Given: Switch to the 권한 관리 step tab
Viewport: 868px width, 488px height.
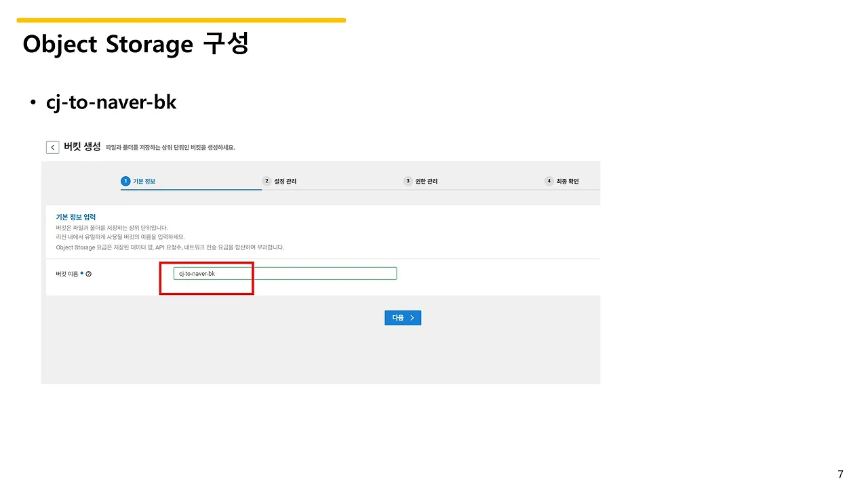Looking at the screenshot, I should [x=420, y=181].
